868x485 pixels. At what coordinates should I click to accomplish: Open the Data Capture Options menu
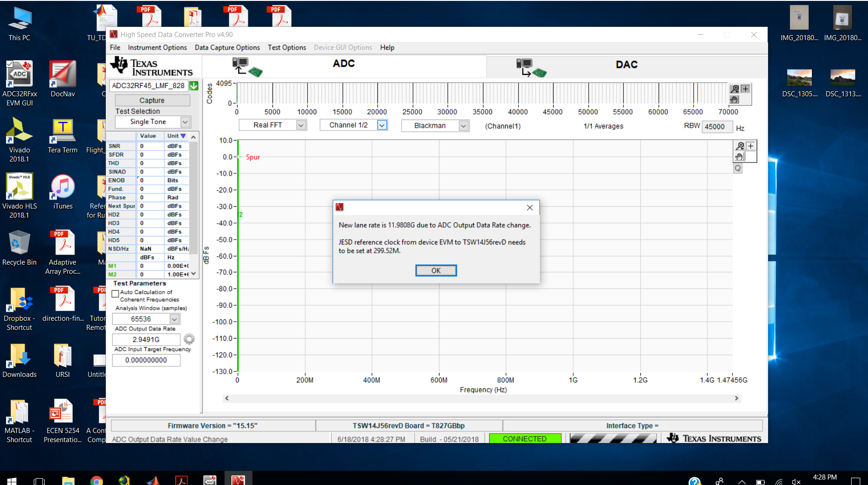227,47
